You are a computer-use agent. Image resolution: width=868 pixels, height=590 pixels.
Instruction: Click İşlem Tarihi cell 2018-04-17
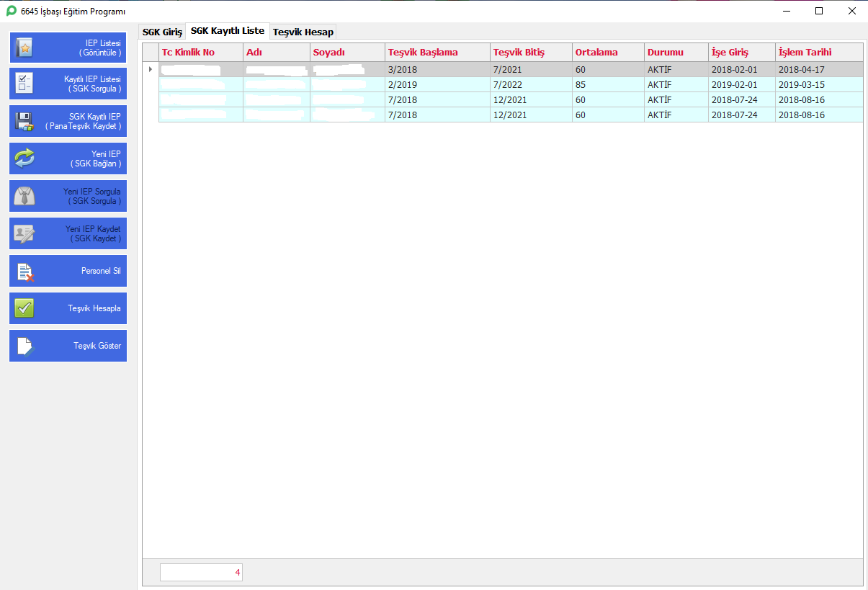tap(819, 70)
